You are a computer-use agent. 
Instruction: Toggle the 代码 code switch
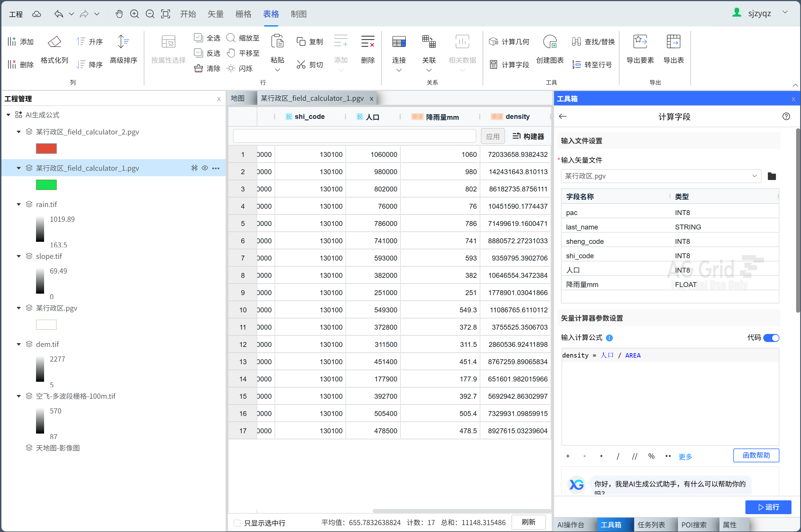click(x=771, y=338)
